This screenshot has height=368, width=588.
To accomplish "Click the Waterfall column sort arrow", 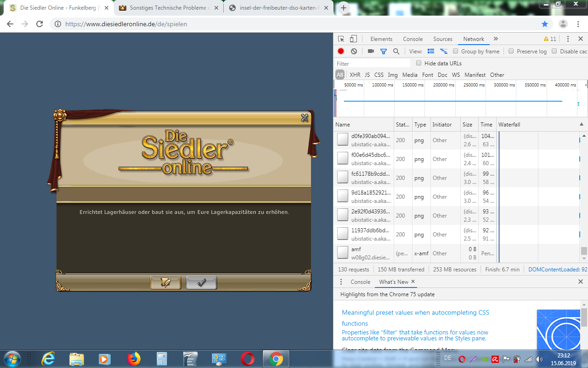I will 581,125.
